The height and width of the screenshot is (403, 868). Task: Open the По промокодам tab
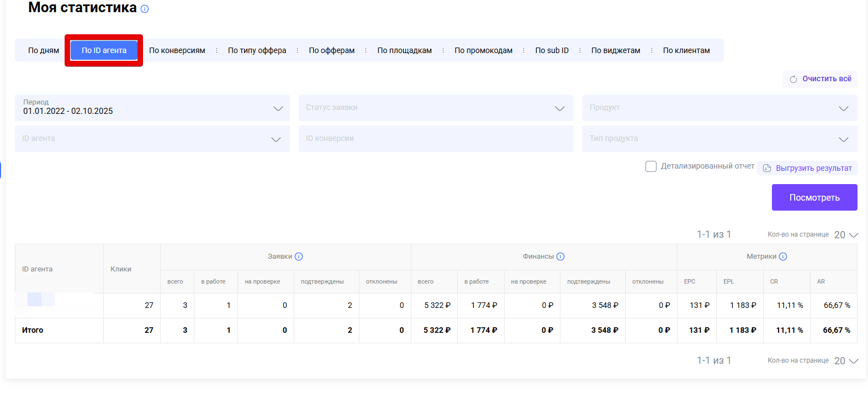tap(483, 50)
